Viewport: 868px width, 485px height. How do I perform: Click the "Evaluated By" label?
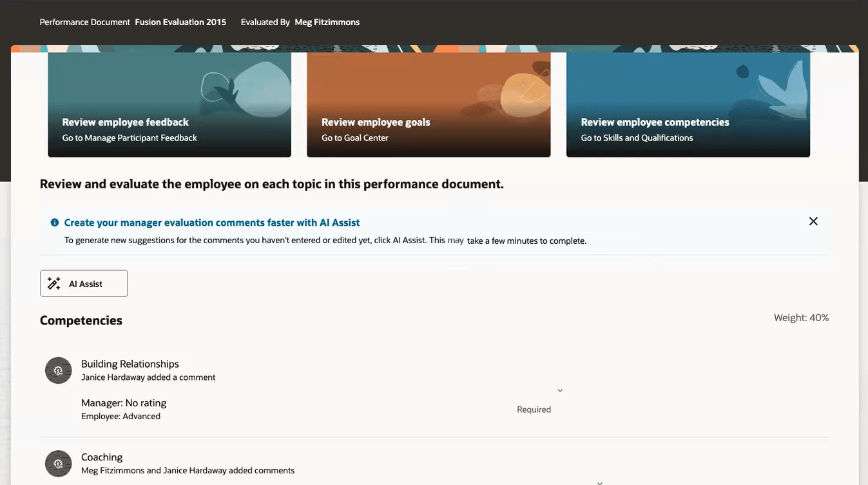(265, 22)
